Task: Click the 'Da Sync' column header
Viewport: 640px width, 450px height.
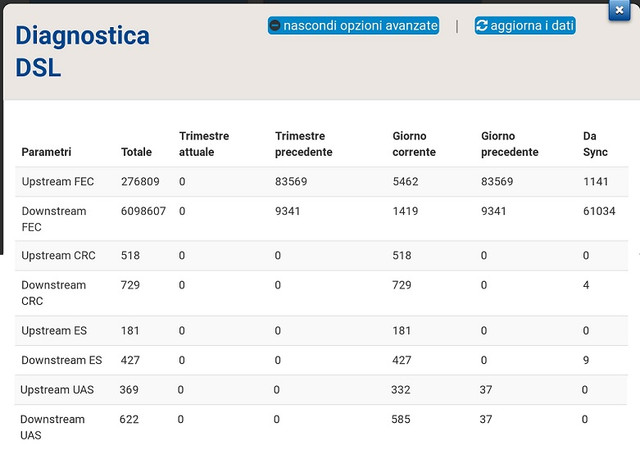Action: 595,144
